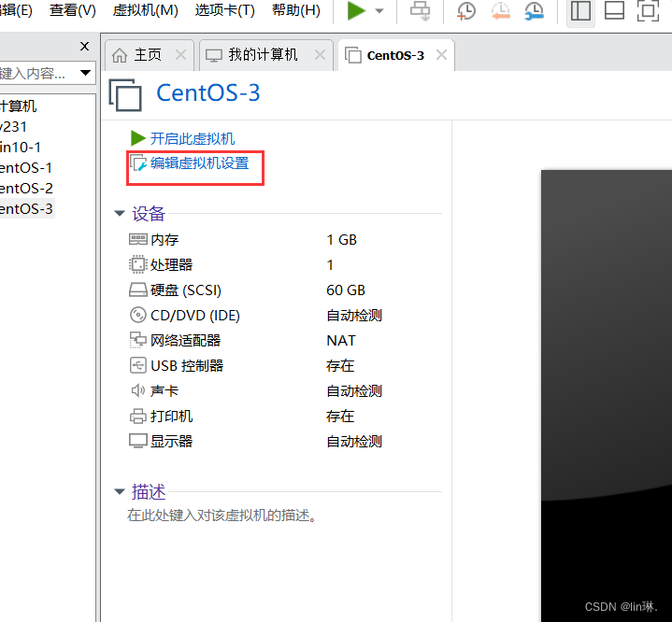Open the 虚拟机(M) menu
672x622 pixels.
click(145, 10)
